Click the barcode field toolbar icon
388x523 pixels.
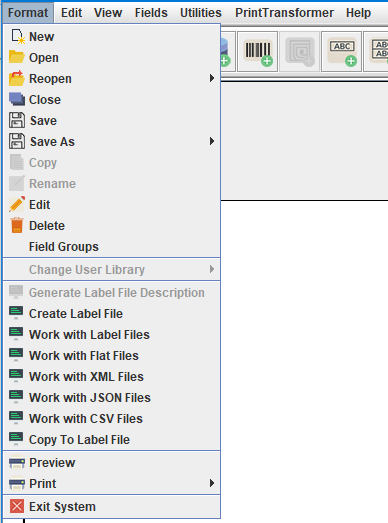258,52
